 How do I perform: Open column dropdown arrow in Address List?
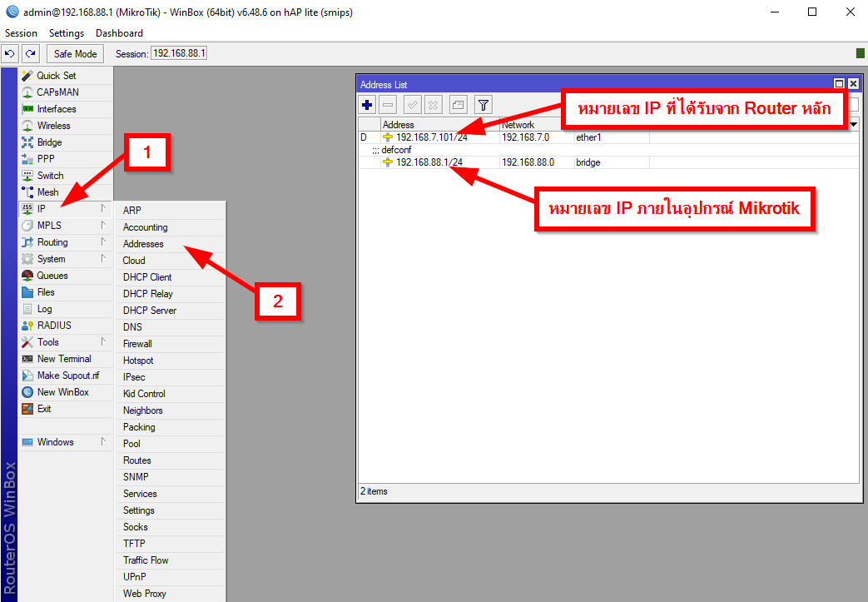[854, 125]
